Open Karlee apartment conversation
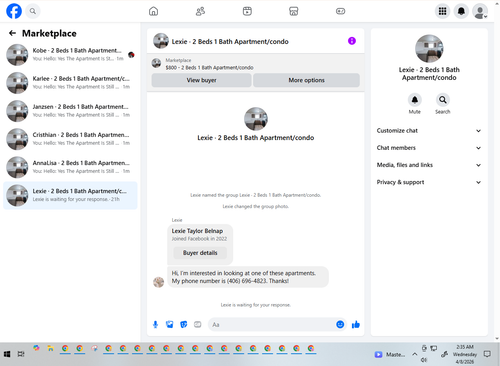500x366 pixels. [x=70, y=83]
